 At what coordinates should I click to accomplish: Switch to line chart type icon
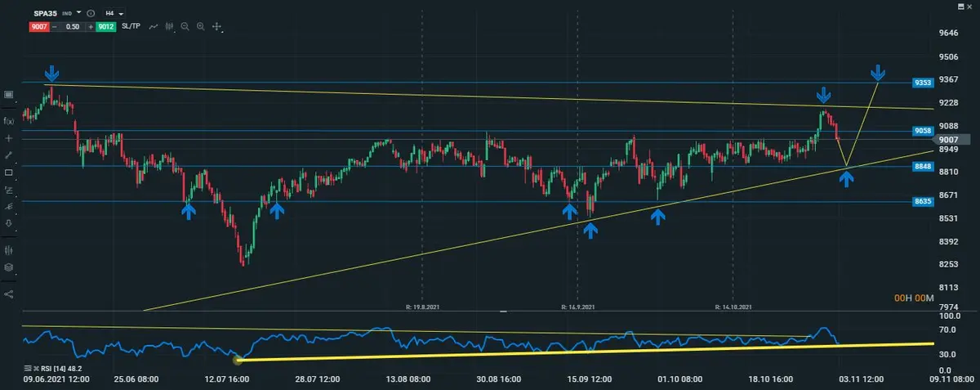(x=153, y=27)
